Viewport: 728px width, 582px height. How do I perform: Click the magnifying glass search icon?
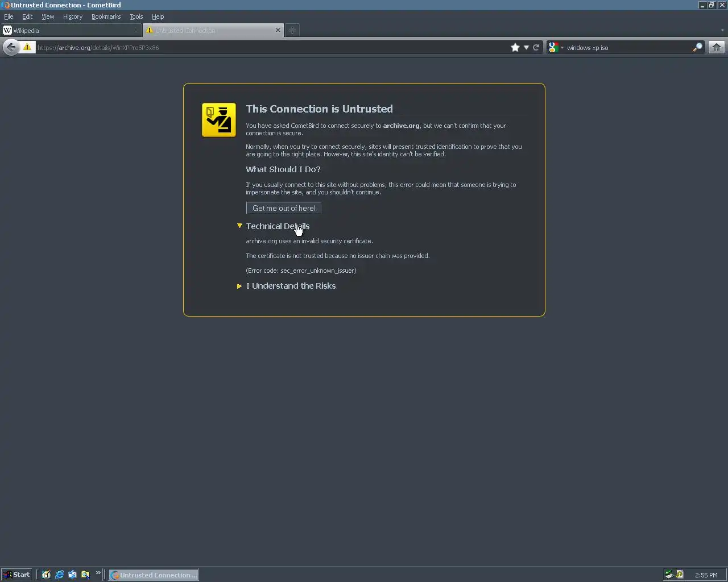(x=697, y=48)
